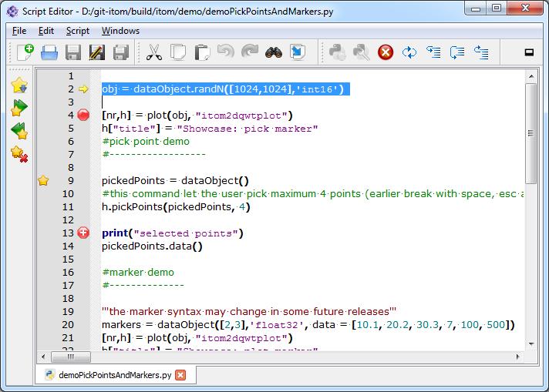The height and width of the screenshot is (392, 549).
Task: Jump to previous bookmark
Action: (19, 130)
